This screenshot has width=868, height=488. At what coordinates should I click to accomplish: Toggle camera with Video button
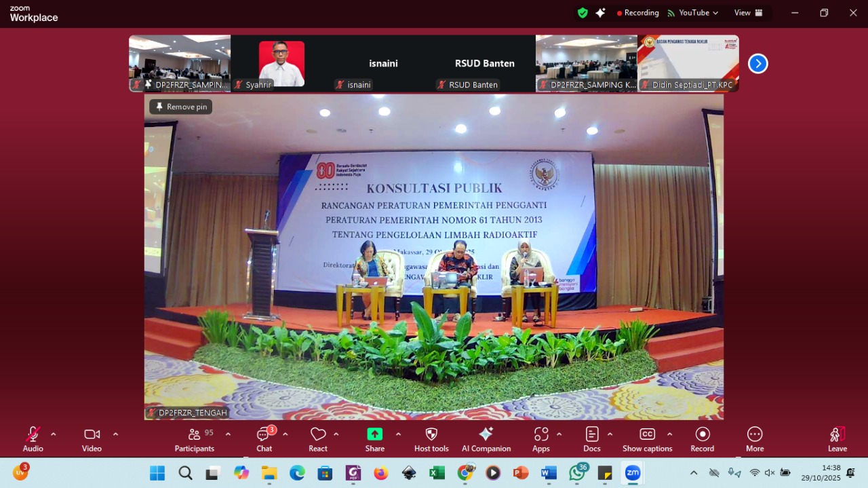[92, 439]
